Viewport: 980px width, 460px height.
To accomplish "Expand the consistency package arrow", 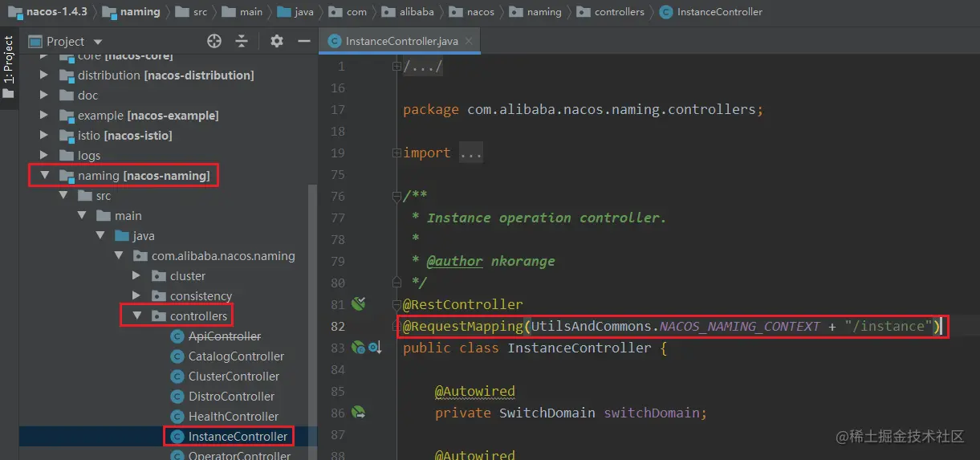I will pyautogui.click(x=137, y=296).
